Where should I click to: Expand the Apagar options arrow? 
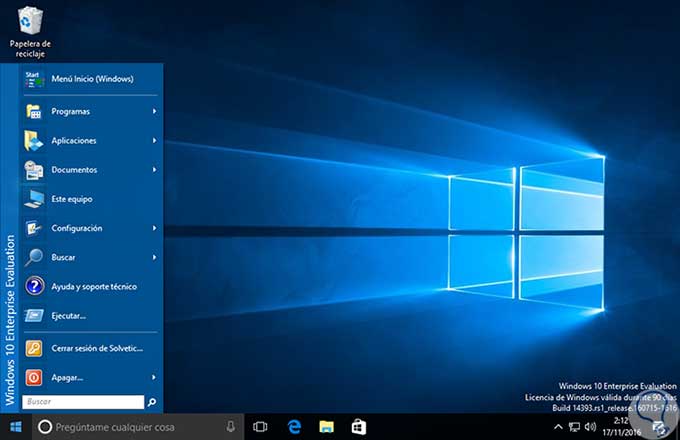pos(154,377)
